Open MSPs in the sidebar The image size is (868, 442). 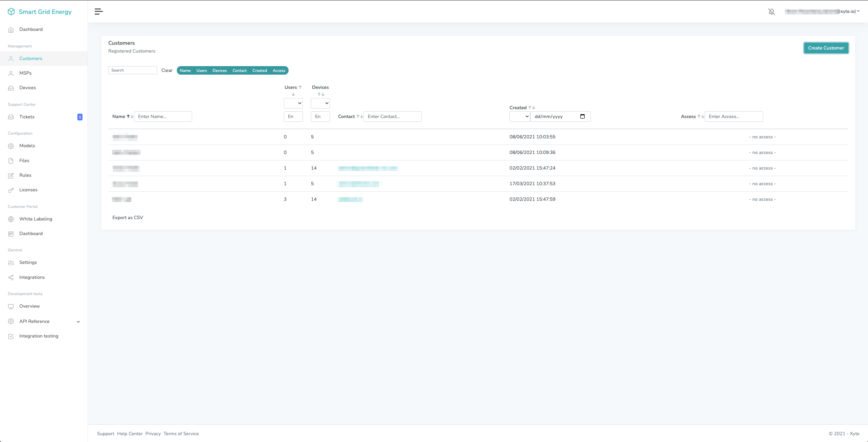coord(25,73)
